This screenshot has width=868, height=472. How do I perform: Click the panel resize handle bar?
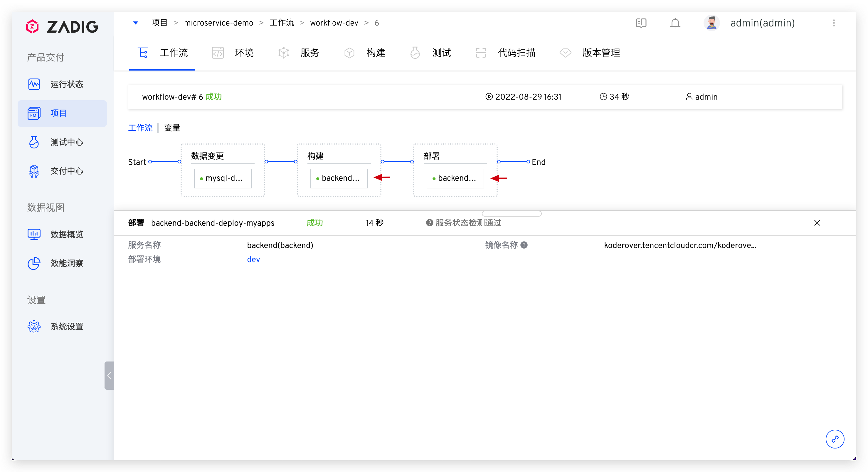pyautogui.click(x=511, y=214)
